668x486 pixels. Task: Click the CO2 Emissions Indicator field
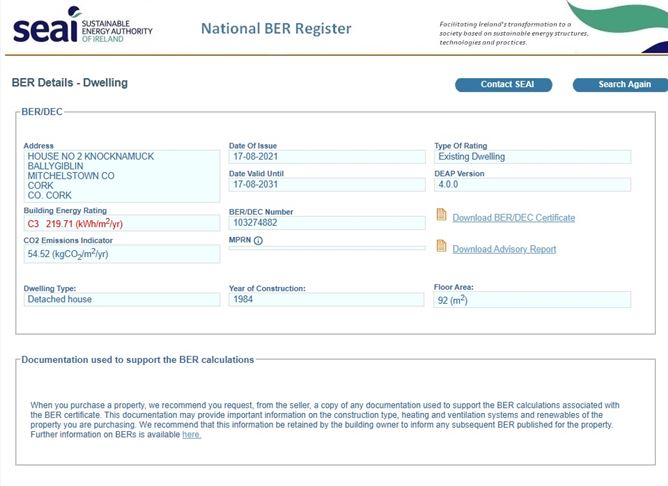121,255
